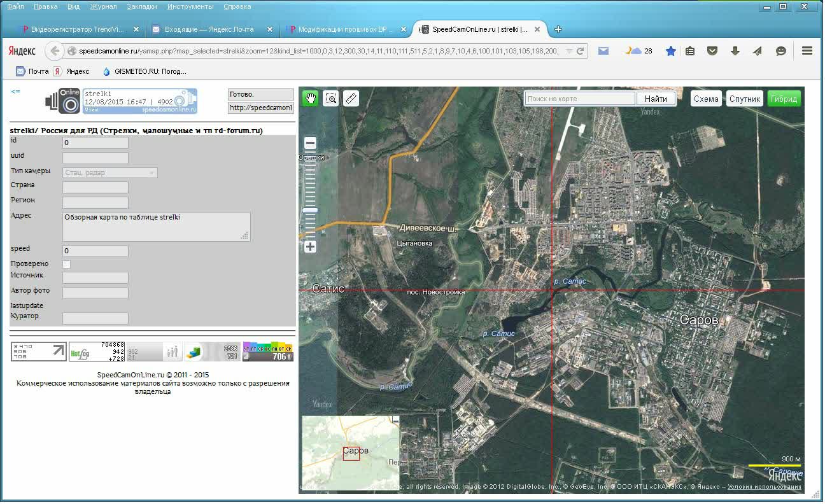Zoom out with the map minus button
Viewport: 825px width, 504px height.
310,143
